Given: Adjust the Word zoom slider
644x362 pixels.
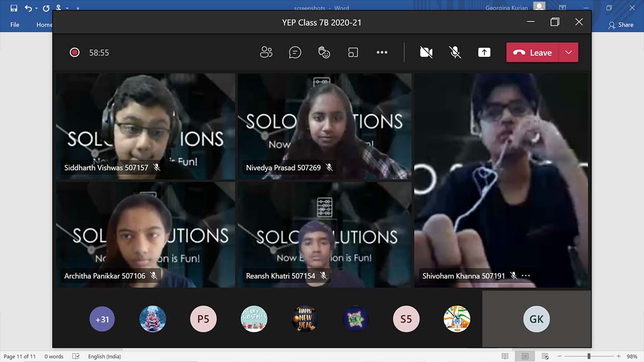Looking at the screenshot, I should pos(589,356).
